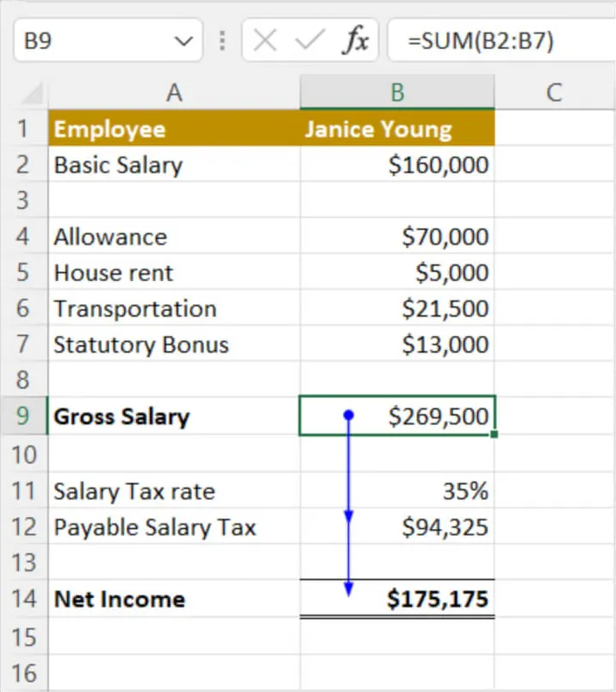
Task: Select row 14 header
Action: click(23, 599)
